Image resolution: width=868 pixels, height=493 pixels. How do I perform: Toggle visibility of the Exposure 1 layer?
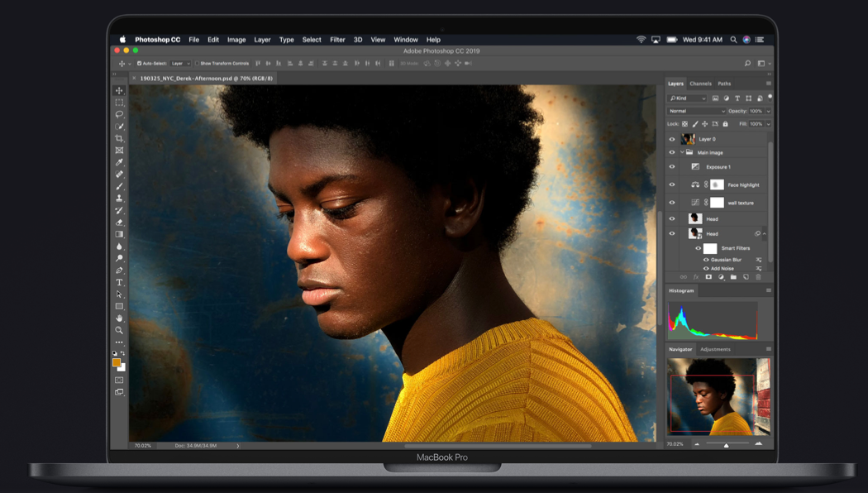click(672, 167)
